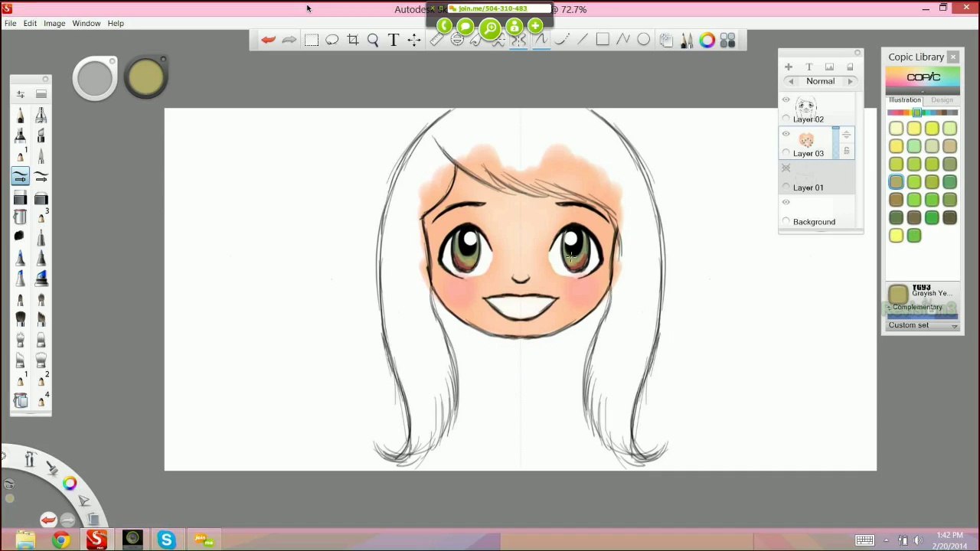
Task: Collapse the Copic color header arrow
Action: pyautogui.click(x=923, y=92)
